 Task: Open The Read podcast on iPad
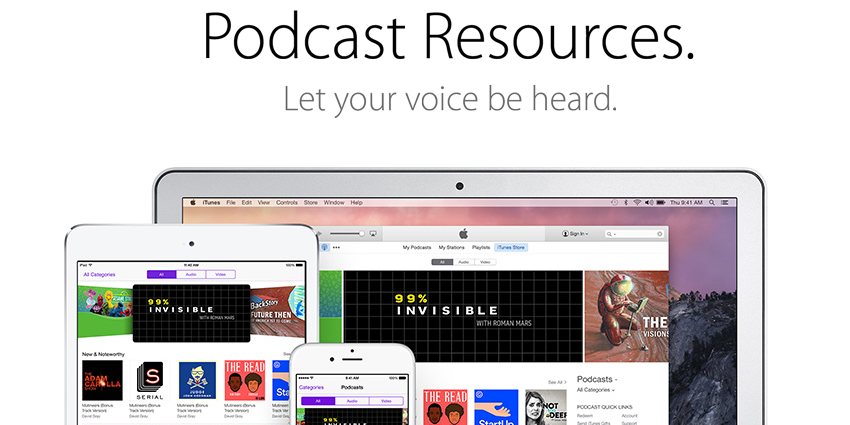coord(245,381)
